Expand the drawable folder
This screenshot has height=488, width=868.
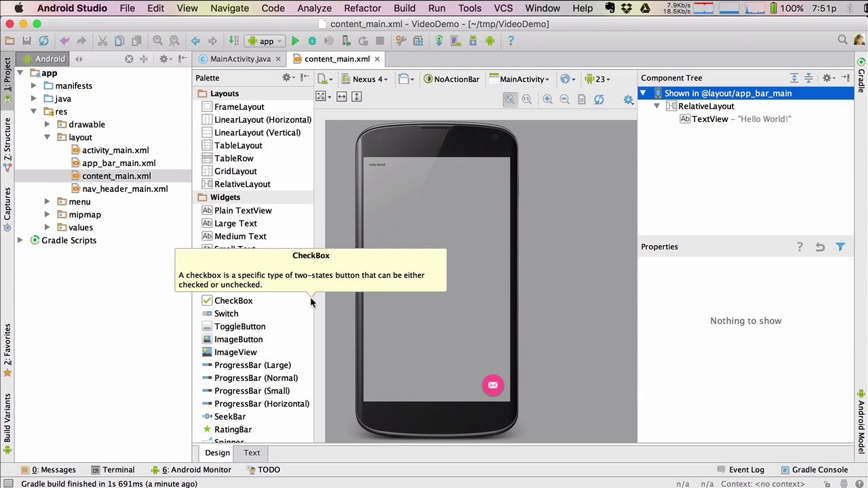(x=47, y=125)
